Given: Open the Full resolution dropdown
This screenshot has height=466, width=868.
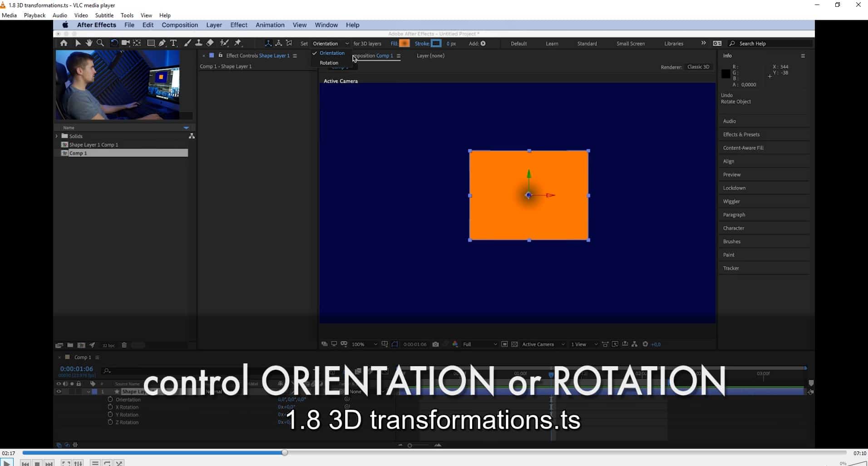Looking at the screenshot, I should tap(479, 344).
